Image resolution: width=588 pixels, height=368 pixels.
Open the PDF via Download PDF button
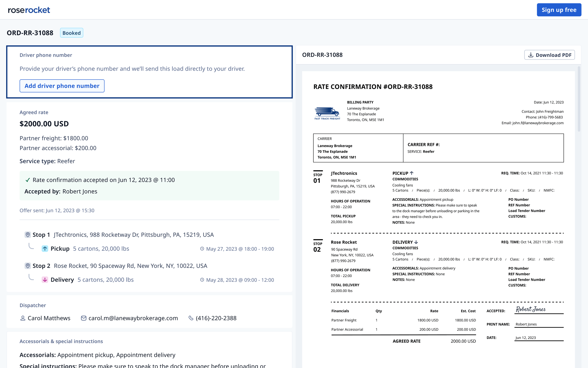549,55
